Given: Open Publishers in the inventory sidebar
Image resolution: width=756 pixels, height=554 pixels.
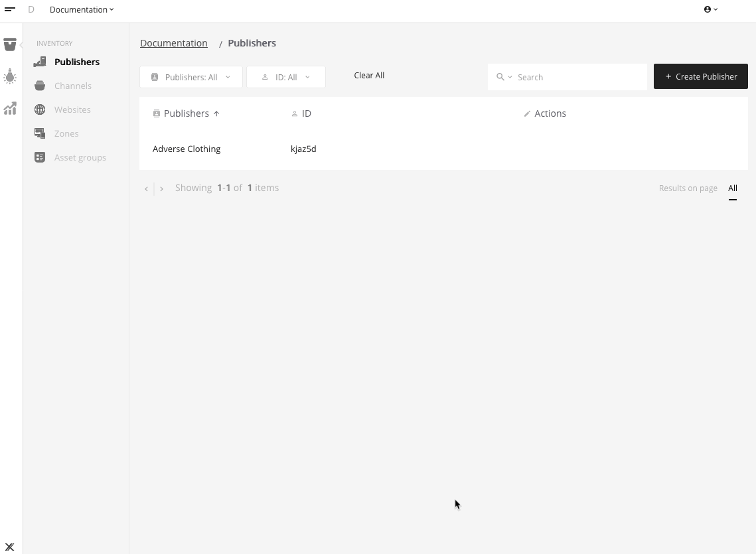Looking at the screenshot, I should [76, 62].
